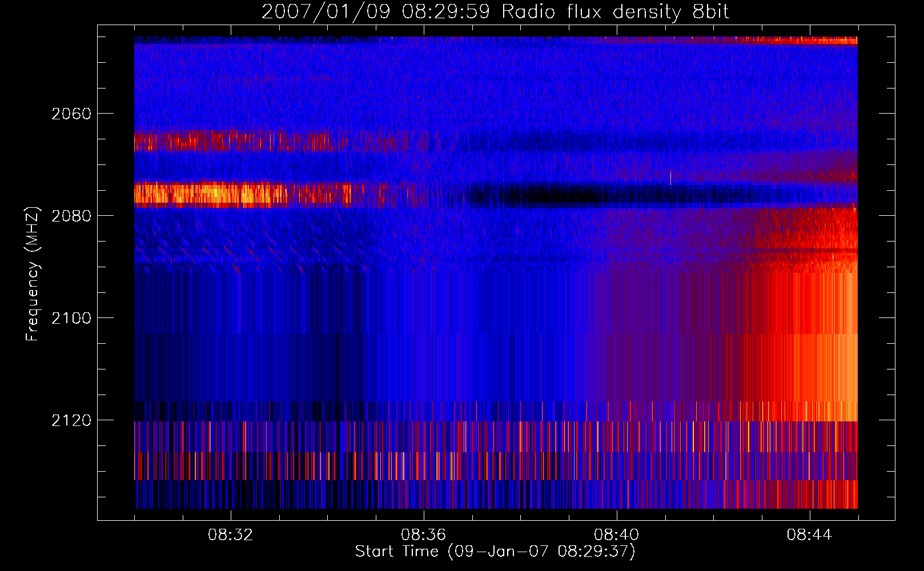The image size is (924, 571).
Task: Click the 08:44 time axis label
Action: click(x=810, y=535)
